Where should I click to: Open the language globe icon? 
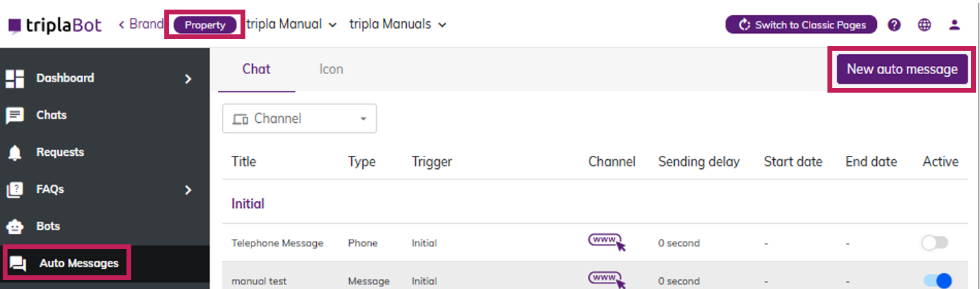coord(924,25)
